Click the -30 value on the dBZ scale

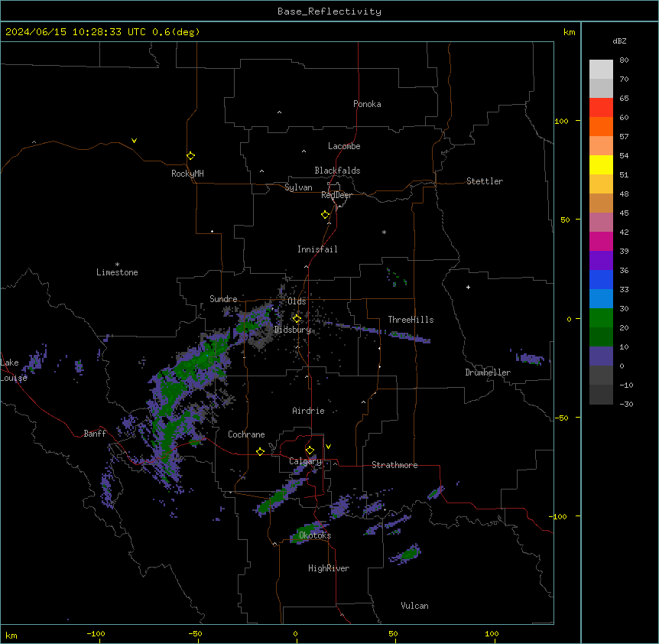626,404
